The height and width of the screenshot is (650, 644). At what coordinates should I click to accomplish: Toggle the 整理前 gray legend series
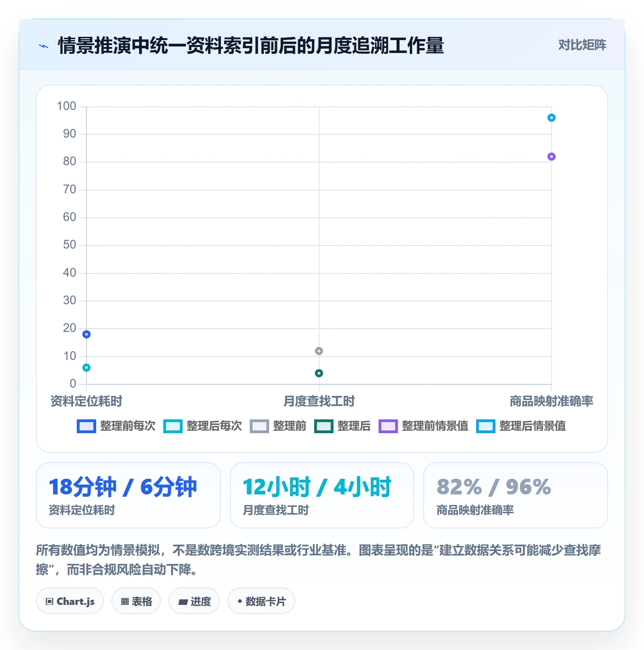coord(278,426)
